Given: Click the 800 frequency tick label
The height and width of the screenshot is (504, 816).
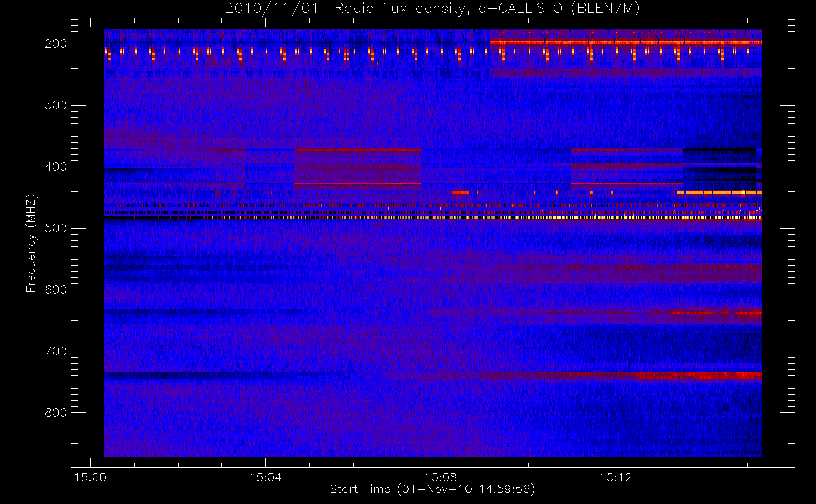Looking at the screenshot, I should 56,413.
